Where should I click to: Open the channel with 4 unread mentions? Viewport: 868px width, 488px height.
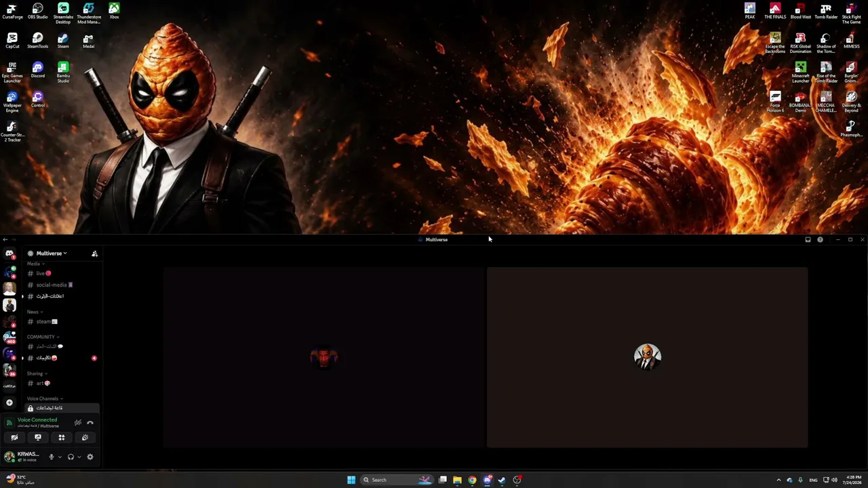point(62,358)
